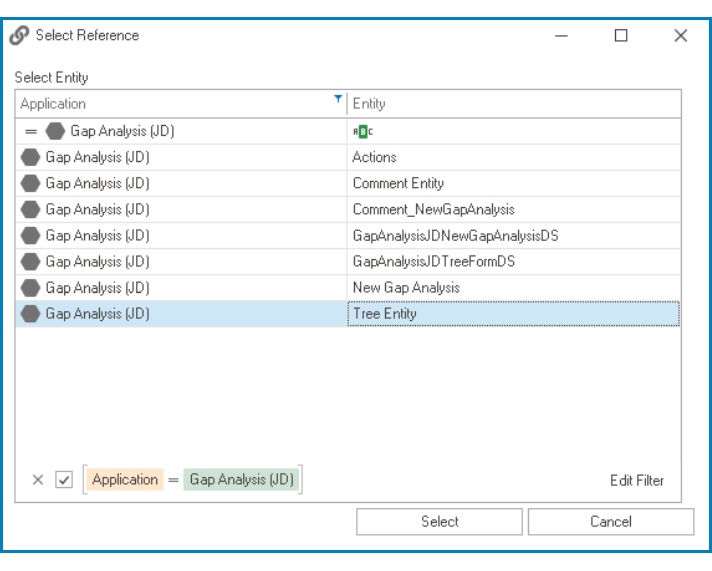Select the Comment_NewGapAnalysis entity row
Image resolution: width=712 pixels, height=571 pixels.
click(433, 209)
